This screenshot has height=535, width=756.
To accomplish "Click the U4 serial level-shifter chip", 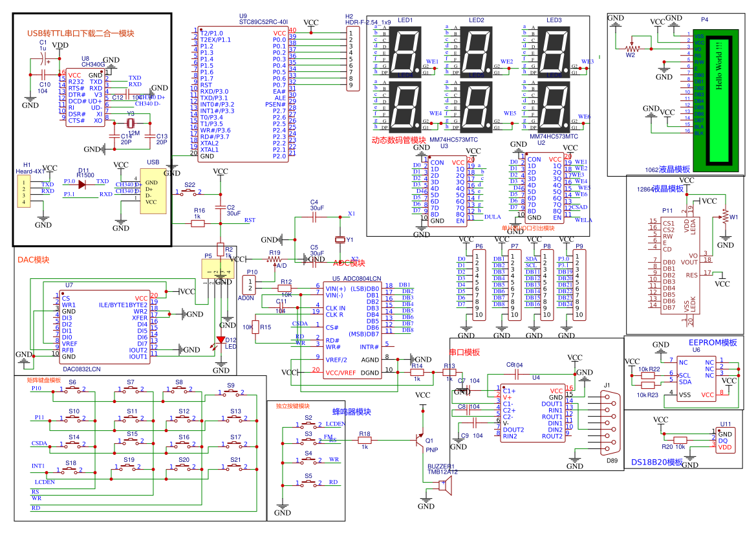I will [532, 413].
